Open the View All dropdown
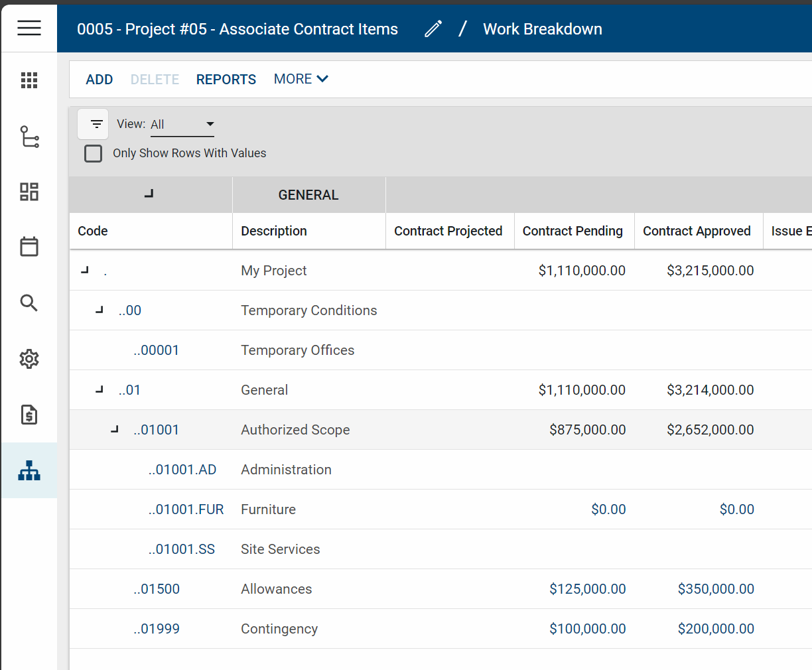Viewport: 812px width, 670px height. tap(182, 124)
